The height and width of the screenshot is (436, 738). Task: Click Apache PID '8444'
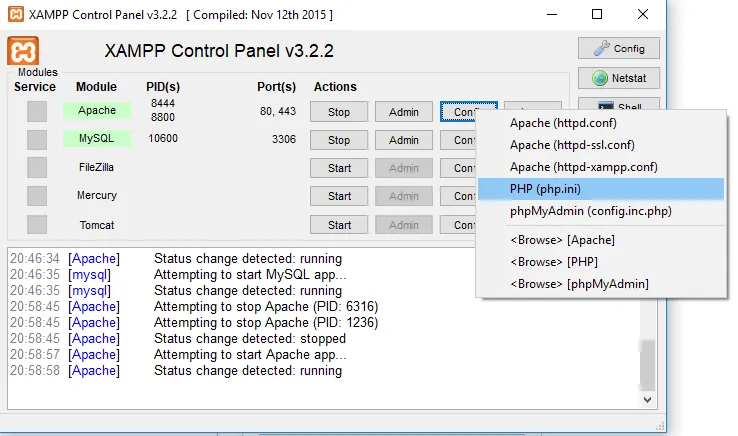point(163,103)
